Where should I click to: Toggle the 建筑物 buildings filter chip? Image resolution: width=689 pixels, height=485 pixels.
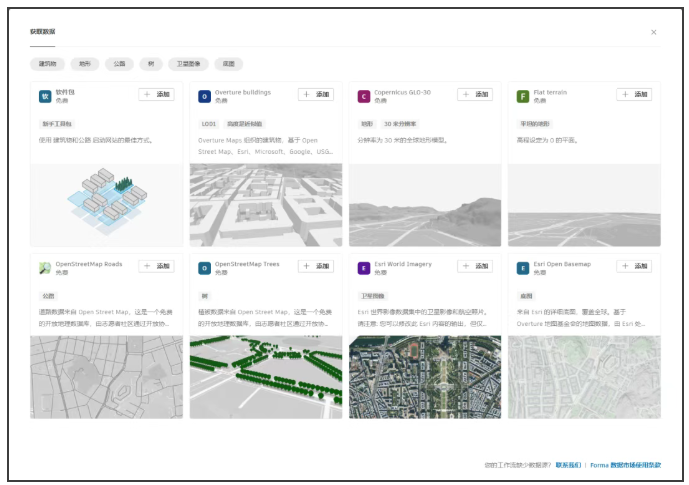pyautogui.click(x=47, y=64)
